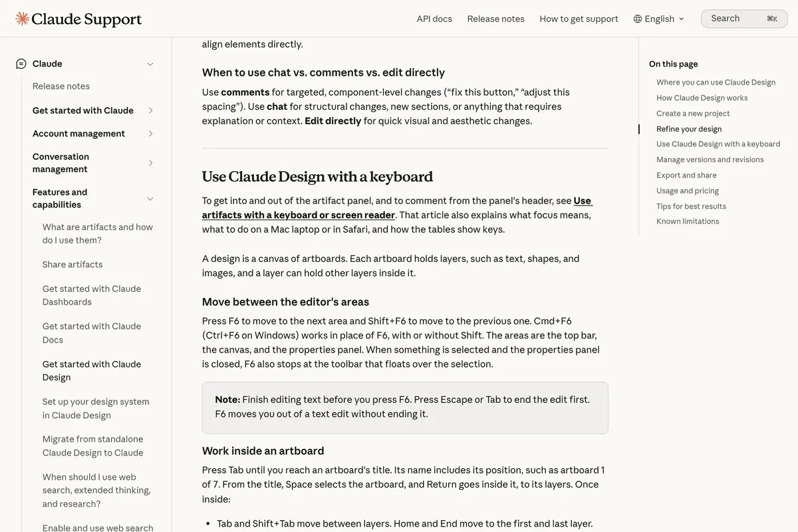Open web search, extended thinking article

click(96, 490)
